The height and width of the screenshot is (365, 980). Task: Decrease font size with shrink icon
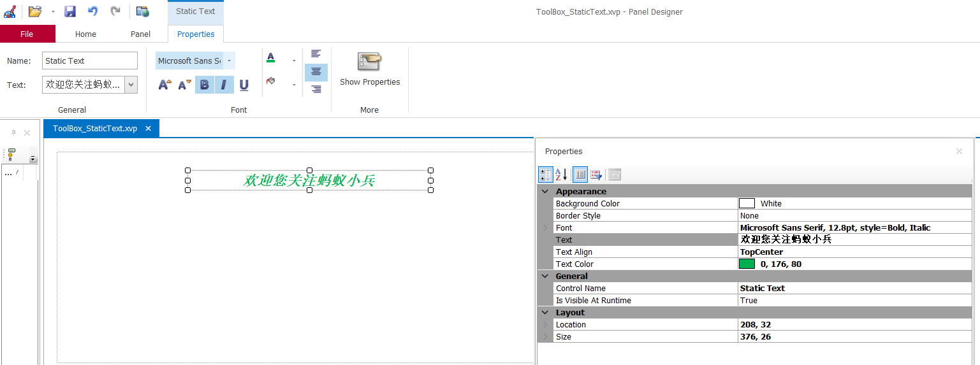(185, 85)
